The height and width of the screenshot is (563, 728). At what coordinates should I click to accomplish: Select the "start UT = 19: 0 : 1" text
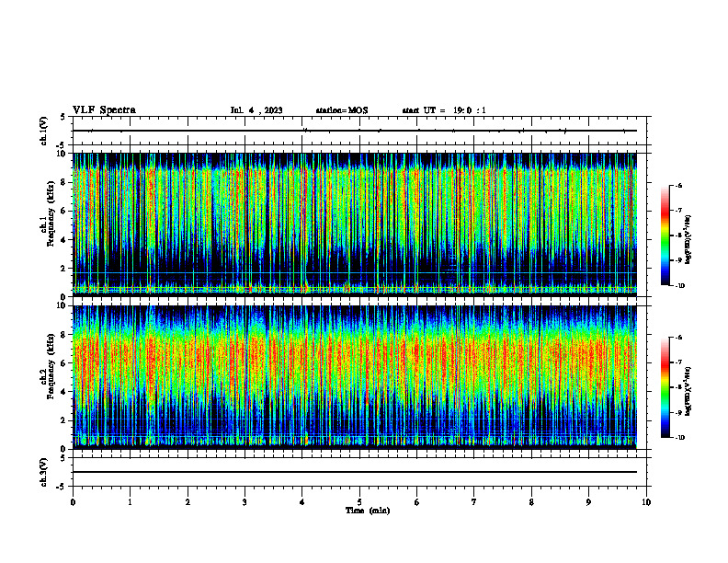point(444,110)
